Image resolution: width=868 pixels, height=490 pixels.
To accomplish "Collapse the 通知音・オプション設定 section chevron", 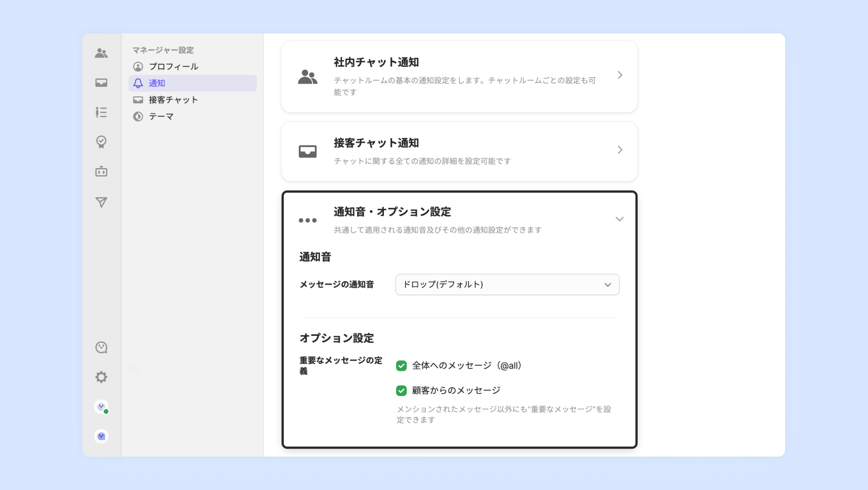I will pos(619,219).
